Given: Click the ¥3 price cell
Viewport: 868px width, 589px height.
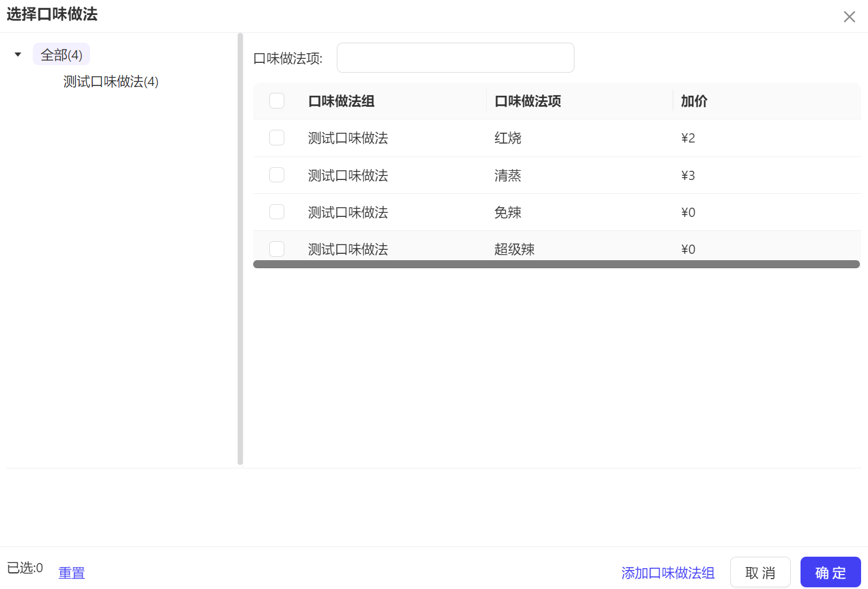Looking at the screenshot, I should pyautogui.click(x=688, y=175).
